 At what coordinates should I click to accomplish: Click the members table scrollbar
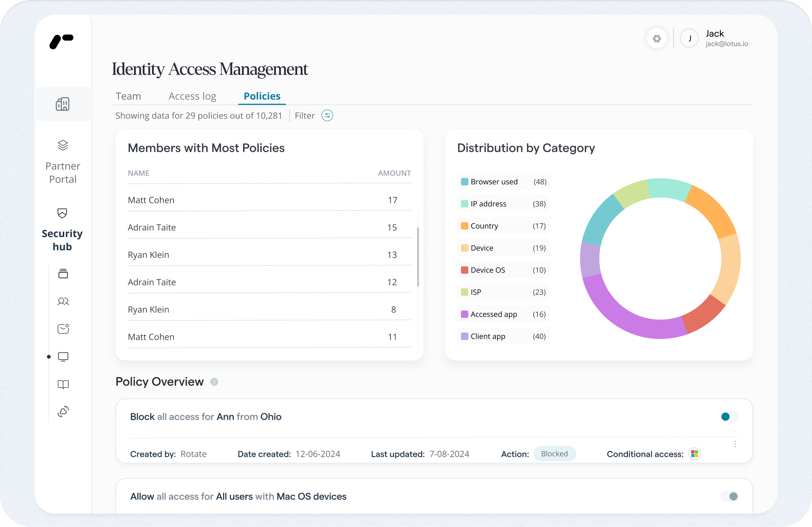click(x=418, y=257)
